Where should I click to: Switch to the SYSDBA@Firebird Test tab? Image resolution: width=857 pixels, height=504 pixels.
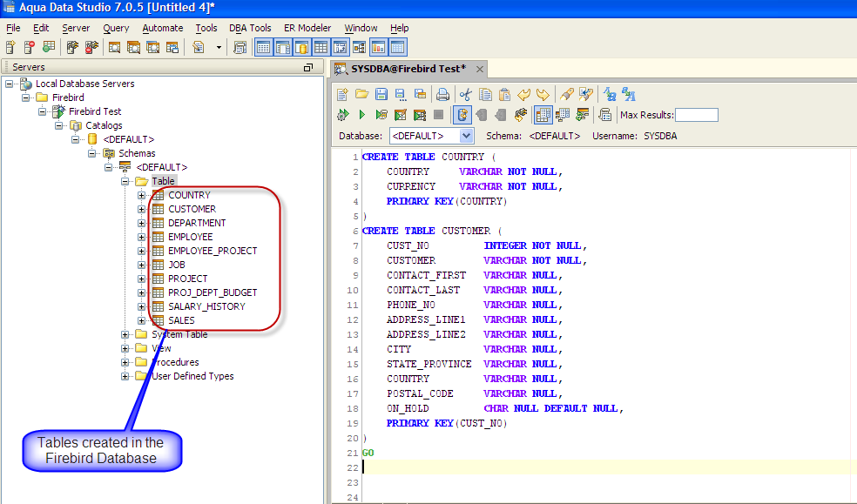click(408, 69)
